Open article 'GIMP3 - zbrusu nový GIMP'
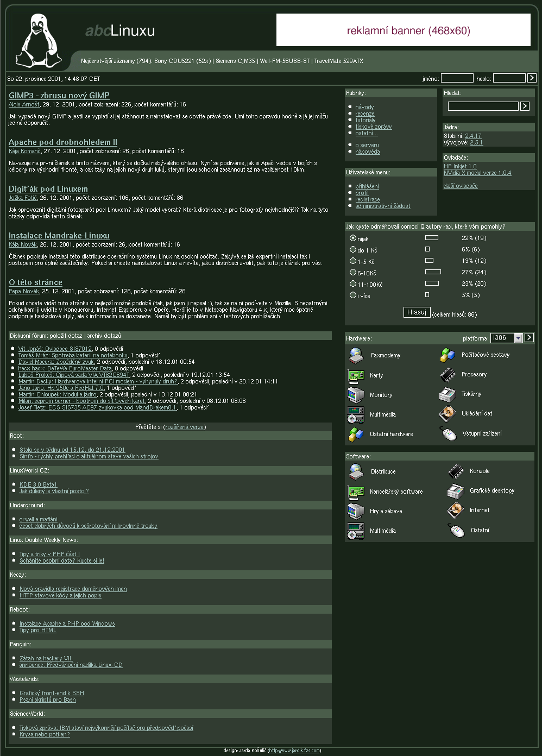This screenshot has width=542, height=756. (x=59, y=96)
